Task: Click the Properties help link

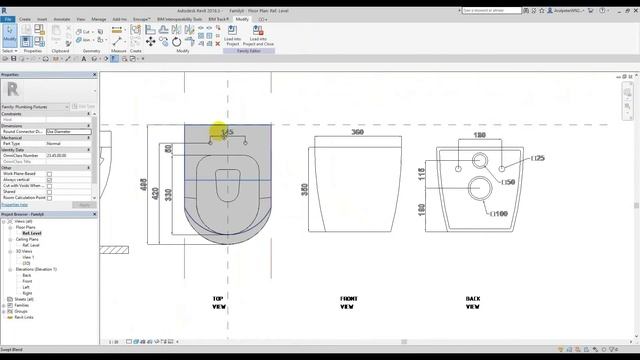Action: pos(15,205)
